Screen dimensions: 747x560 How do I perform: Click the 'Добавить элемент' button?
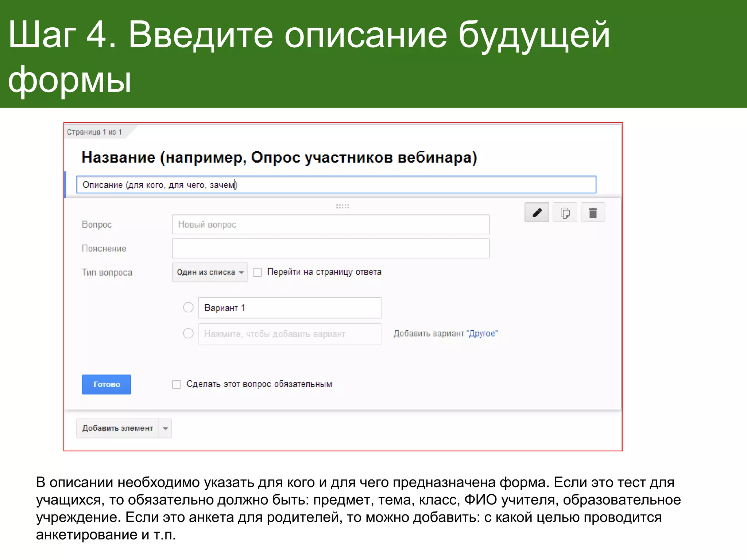(118, 428)
